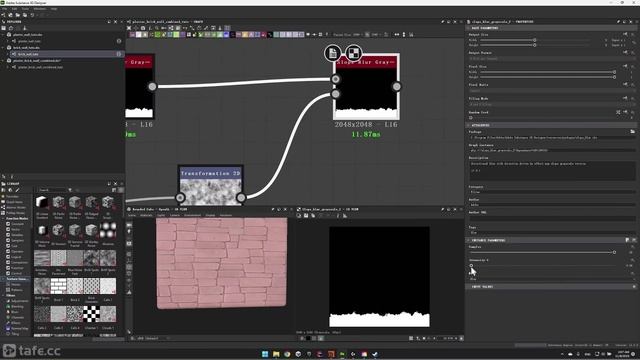The image size is (640, 360).
Task: Open the Materials menu in 3D view
Action: (x=146, y=215)
